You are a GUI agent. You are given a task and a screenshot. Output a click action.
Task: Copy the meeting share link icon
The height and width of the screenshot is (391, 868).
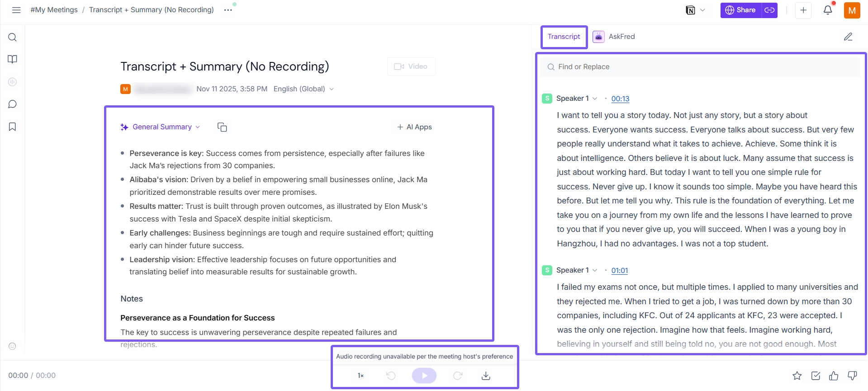[x=769, y=10]
